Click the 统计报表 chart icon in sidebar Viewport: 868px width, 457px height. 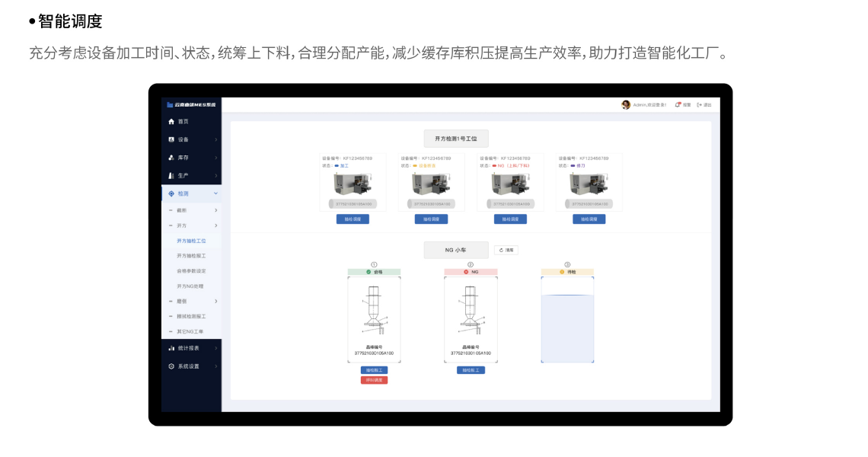pyautogui.click(x=171, y=348)
